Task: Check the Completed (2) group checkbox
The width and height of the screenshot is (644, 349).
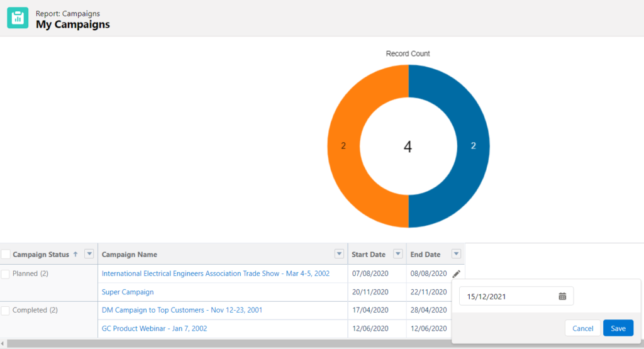Action: coord(6,311)
